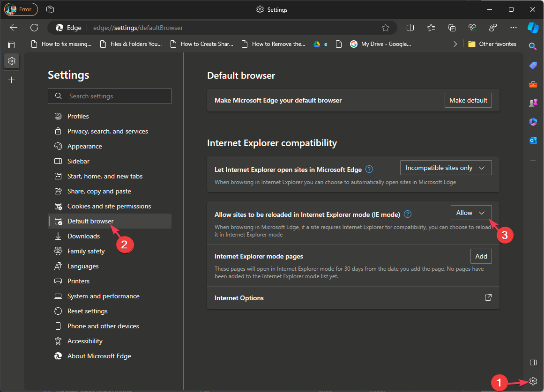
Task: Show hidden favorites with the chevron
Action: pyautogui.click(x=455, y=44)
